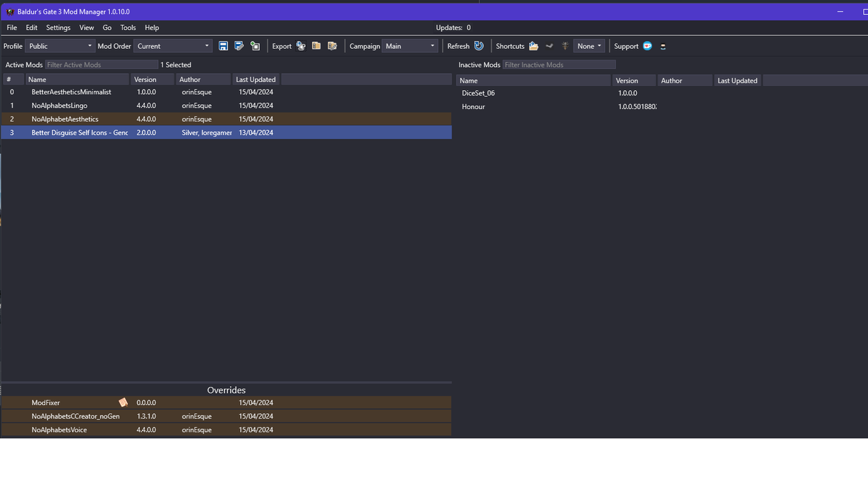Image resolution: width=868 pixels, height=500 pixels.
Task: Click the floppy disk Save order icon
Action: (224, 46)
